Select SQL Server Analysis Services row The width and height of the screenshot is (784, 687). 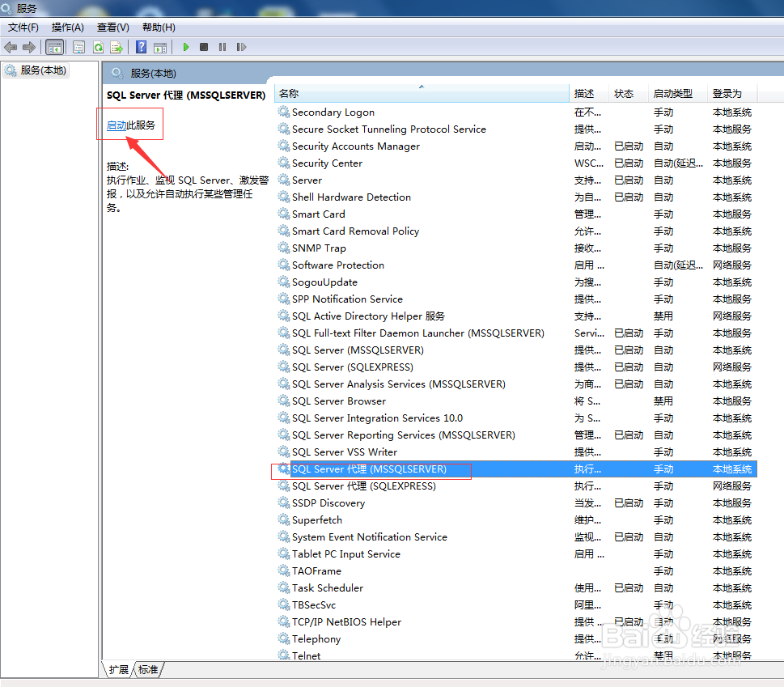[516, 384]
